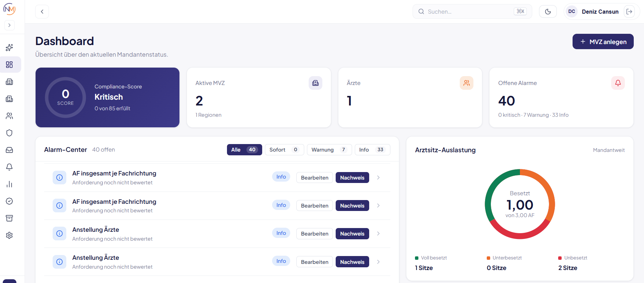Open the shield icon in the sidebar
The height and width of the screenshot is (283, 644).
[9, 133]
